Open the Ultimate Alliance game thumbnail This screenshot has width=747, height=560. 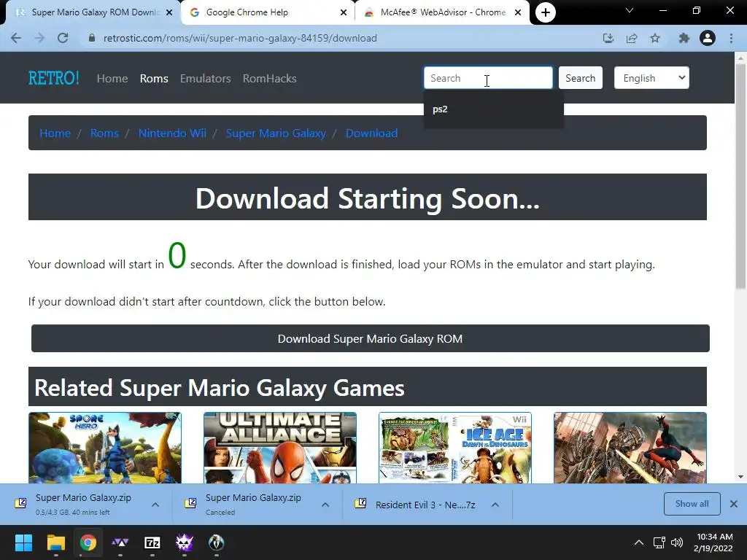280,448
